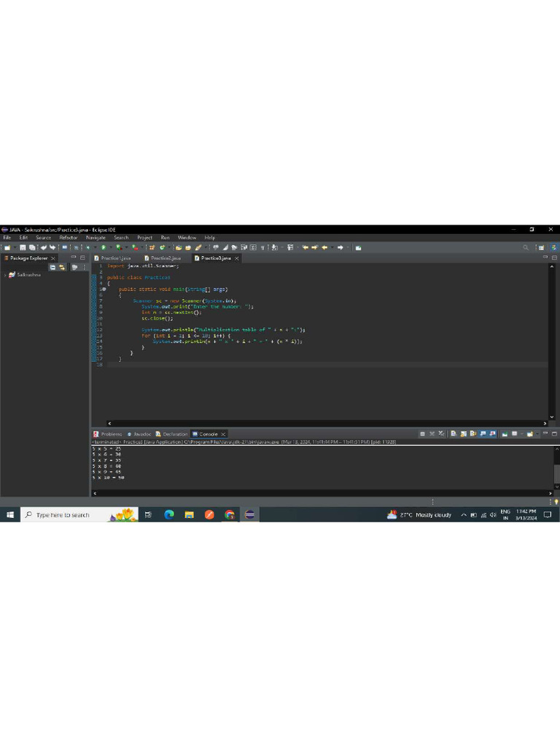Screen dimensions: 560x747
Task: Switch to the Problems tab
Action: pos(108,434)
